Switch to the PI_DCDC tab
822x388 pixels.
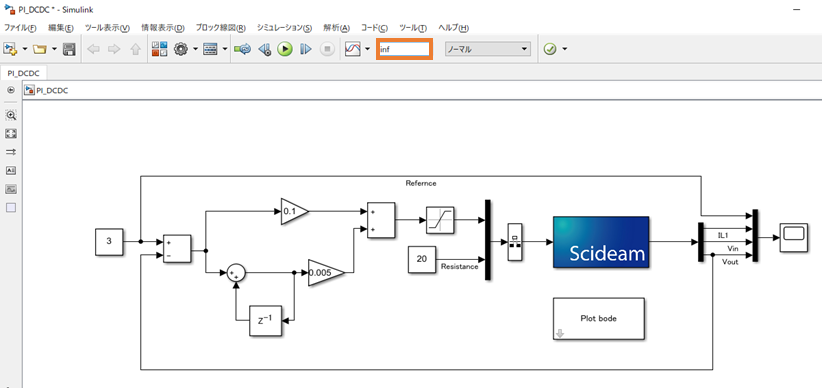click(x=24, y=73)
